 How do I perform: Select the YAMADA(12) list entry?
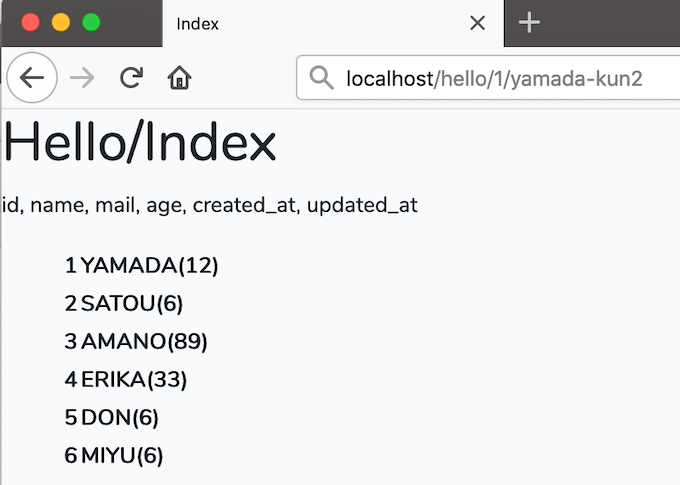point(141,265)
